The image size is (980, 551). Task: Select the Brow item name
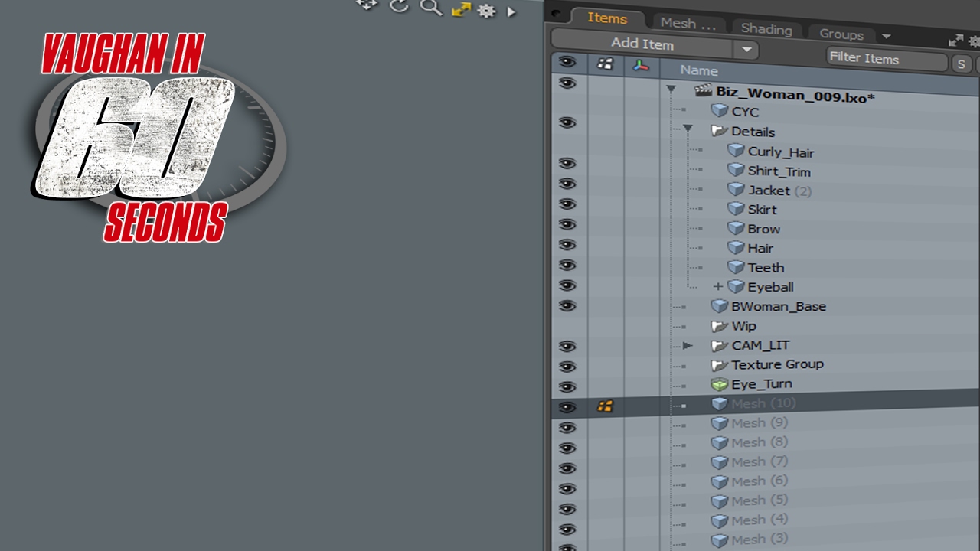pos(764,229)
